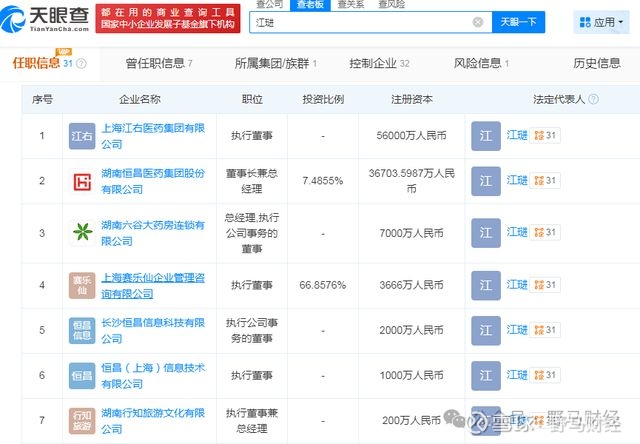The width and height of the screenshot is (640, 444).
Task: Click the help icon beside 法定代表人 header
Action: [x=594, y=99]
